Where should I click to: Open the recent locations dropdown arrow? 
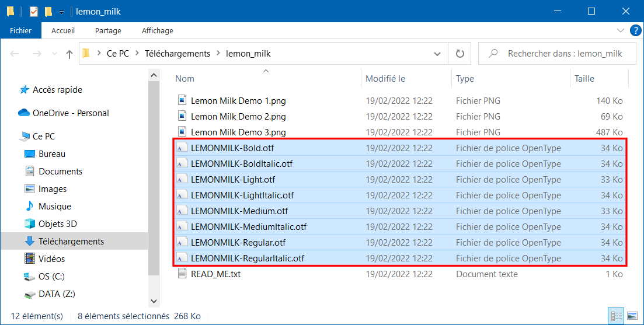54,54
